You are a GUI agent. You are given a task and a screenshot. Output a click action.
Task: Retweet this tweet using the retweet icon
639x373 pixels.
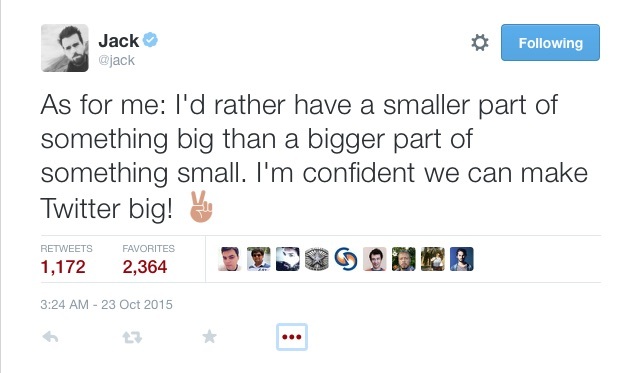(x=132, y=337)
